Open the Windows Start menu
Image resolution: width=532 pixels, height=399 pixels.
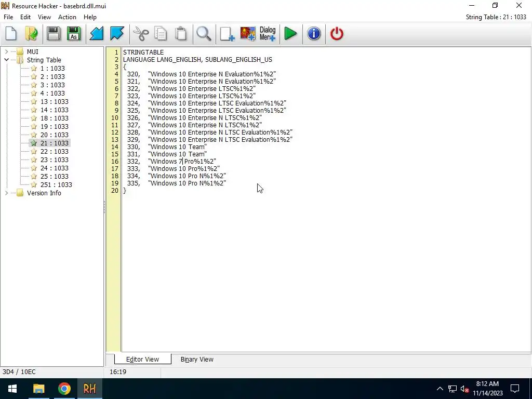tap(12, 389)
